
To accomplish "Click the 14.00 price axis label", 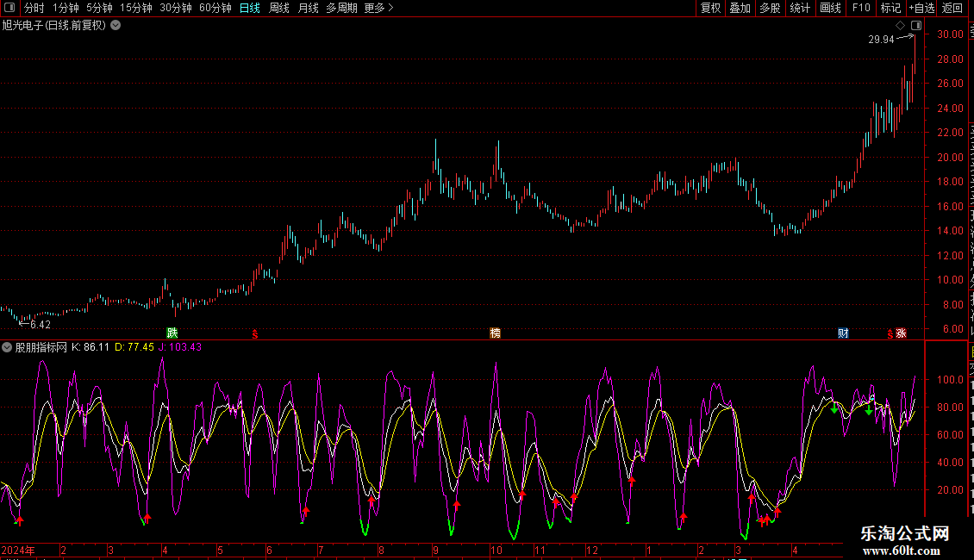I will point(950,231).
